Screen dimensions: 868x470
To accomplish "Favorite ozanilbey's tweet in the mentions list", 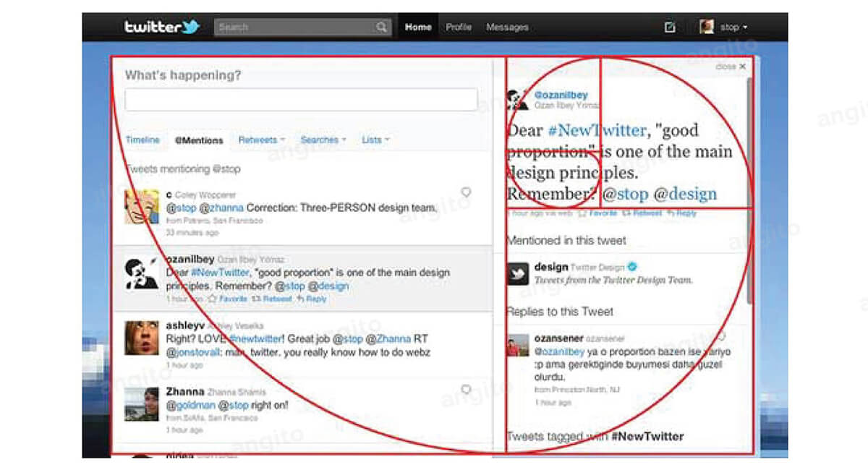I will click(x=229, y=299).
